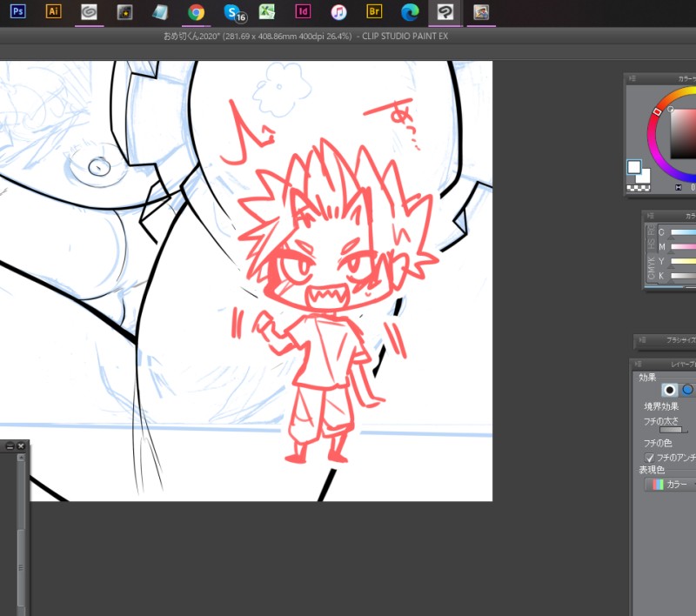The image size is (696, 616).
Task: Open Illustrator from the taskbar
Action: tap(53, 11)
